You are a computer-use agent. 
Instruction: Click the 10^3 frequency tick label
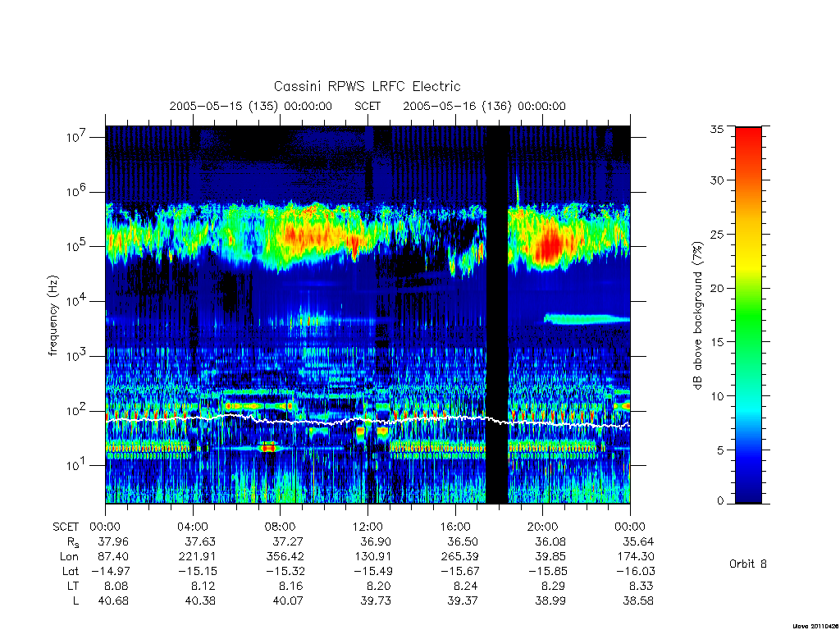click(x=75, y=356)
